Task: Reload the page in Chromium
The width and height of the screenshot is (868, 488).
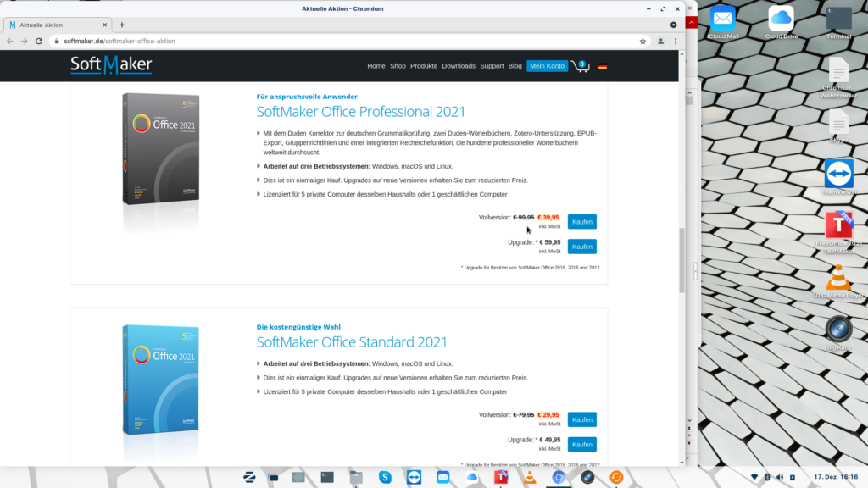Action: [39, 41]
